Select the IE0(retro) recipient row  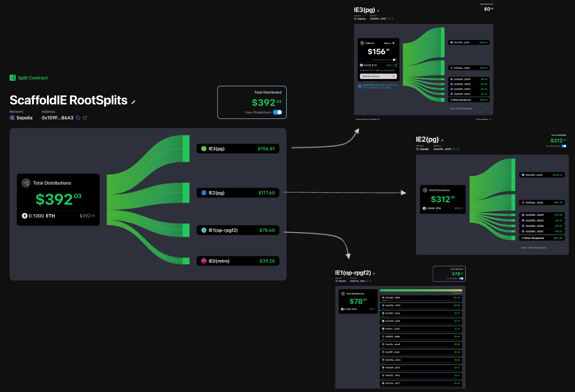(238, 261)
